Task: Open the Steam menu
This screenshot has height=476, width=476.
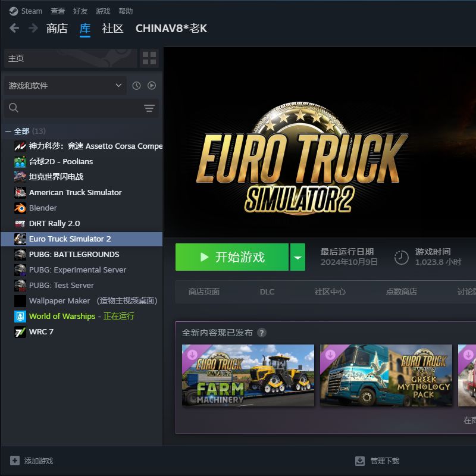Action: [32, 11]
